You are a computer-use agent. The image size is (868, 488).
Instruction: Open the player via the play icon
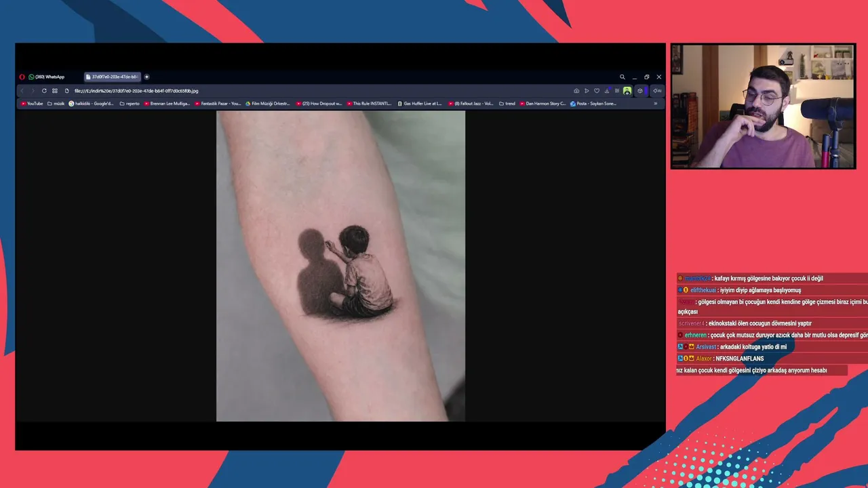tap(587, 91)
